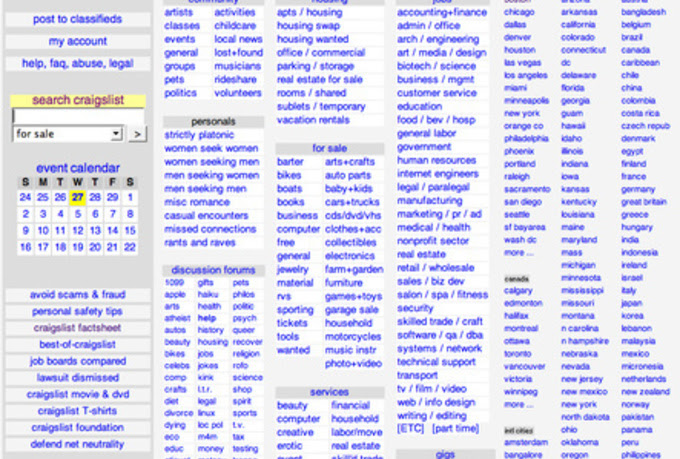This screenshot has height=459, width=680.
Task: Open beauty services category
Action: (292, 406)
